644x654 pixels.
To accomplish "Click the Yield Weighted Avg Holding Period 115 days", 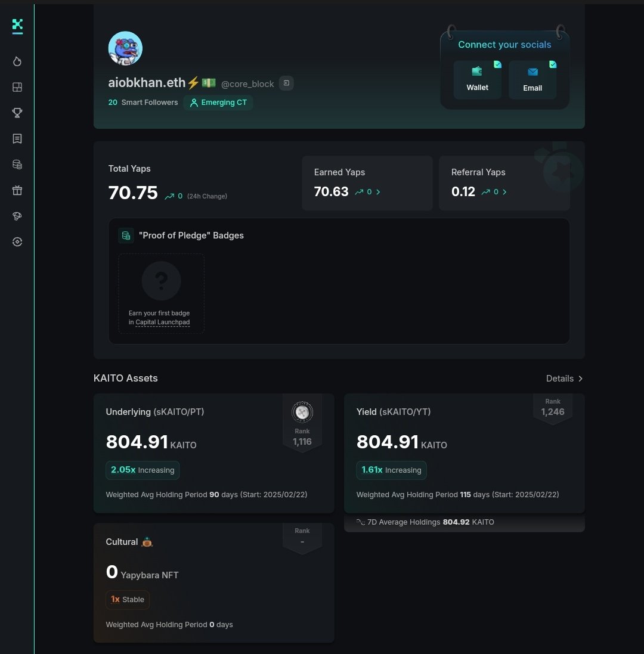I will point(457,495).
